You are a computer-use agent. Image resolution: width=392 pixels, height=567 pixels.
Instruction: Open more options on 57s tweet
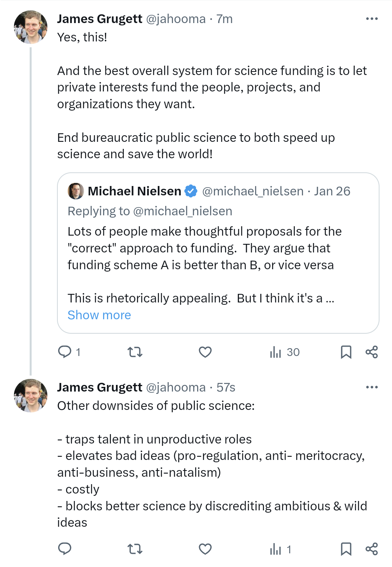[372, 387]
